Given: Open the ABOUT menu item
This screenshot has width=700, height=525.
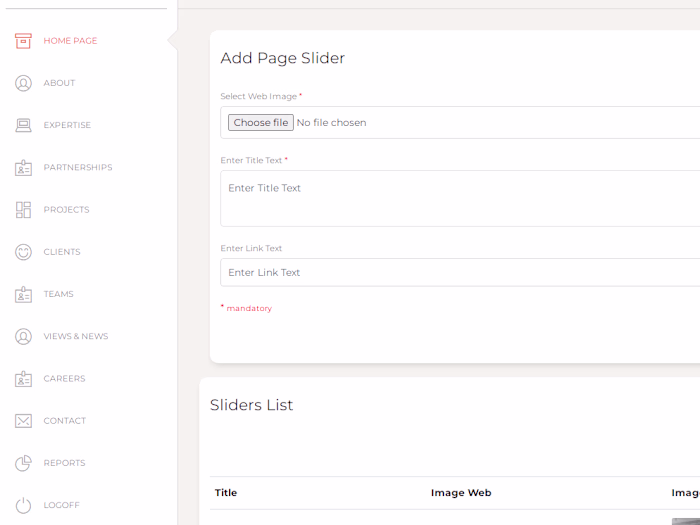Looking at the screenshot, I should pos(59,83).
